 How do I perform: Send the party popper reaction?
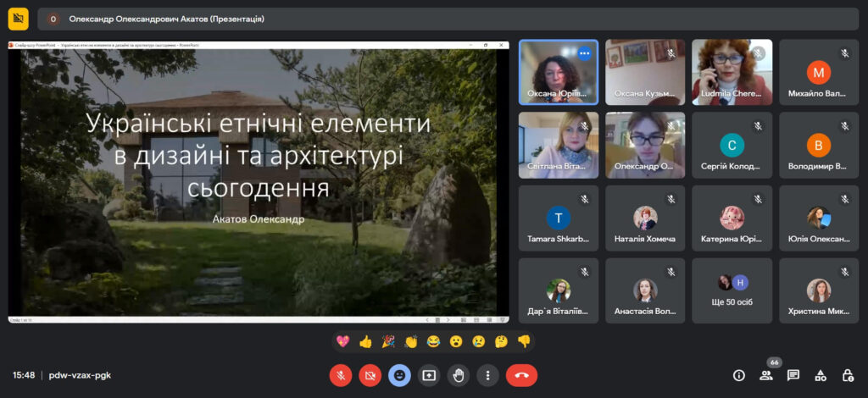(x=388, y=342)
